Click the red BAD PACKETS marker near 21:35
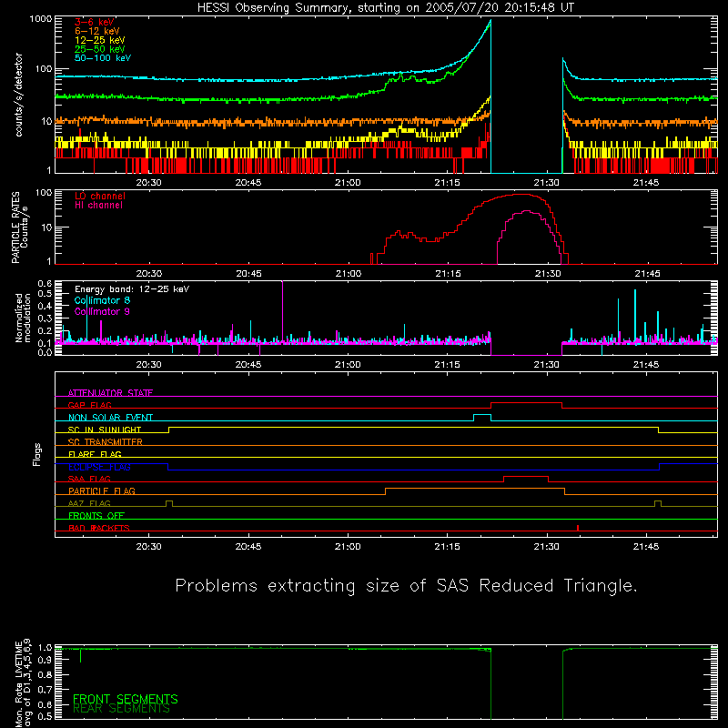728x728 pixels. tap(578, 528)
